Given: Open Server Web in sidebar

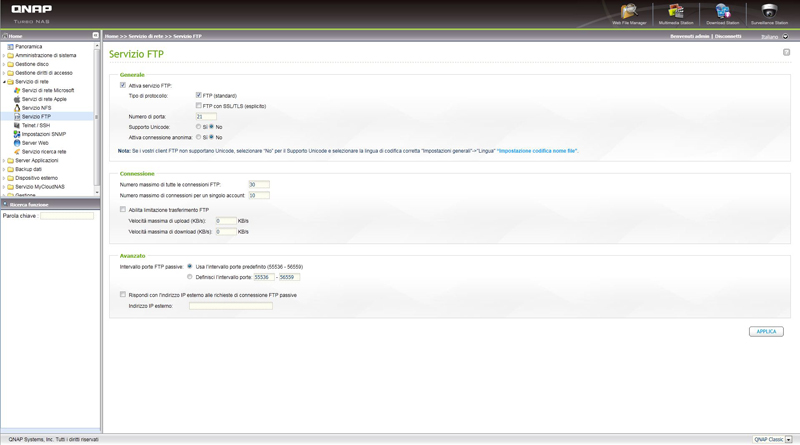Looking at the screenshot, I should (35, 143).
